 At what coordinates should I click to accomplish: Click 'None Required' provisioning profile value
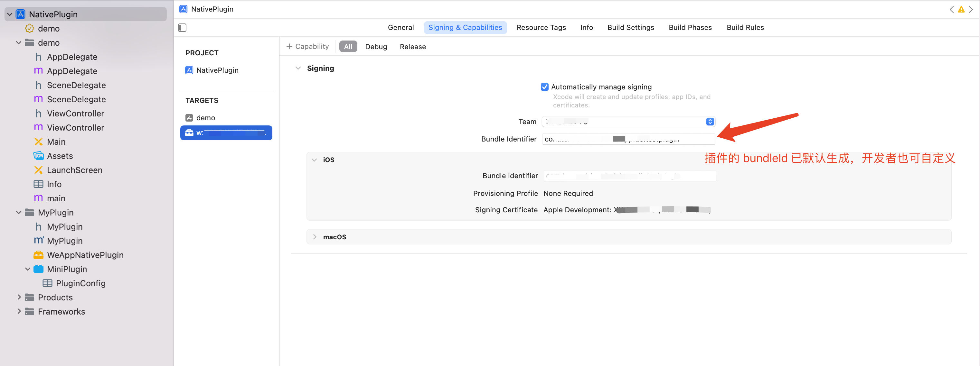click(x=568, y=193)
